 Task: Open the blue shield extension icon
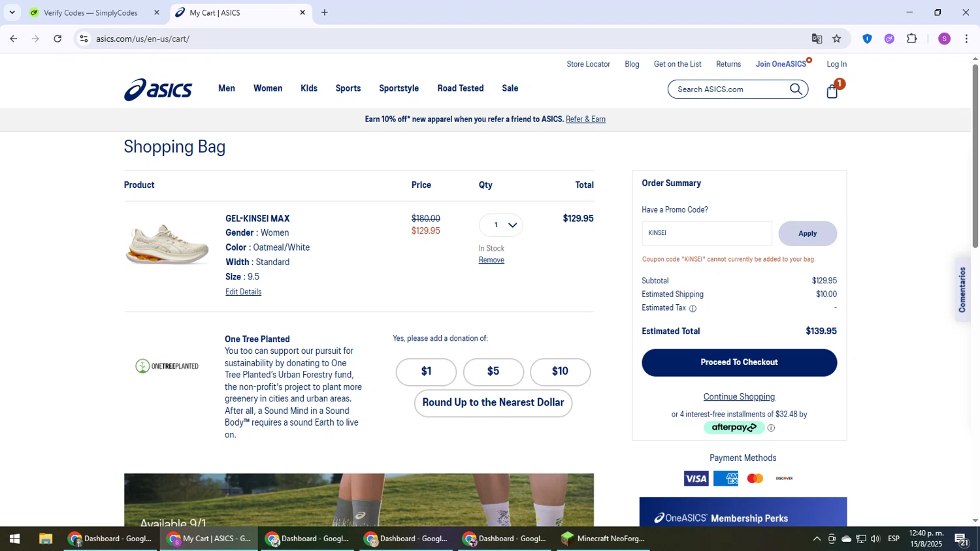(x=867, y=39)
